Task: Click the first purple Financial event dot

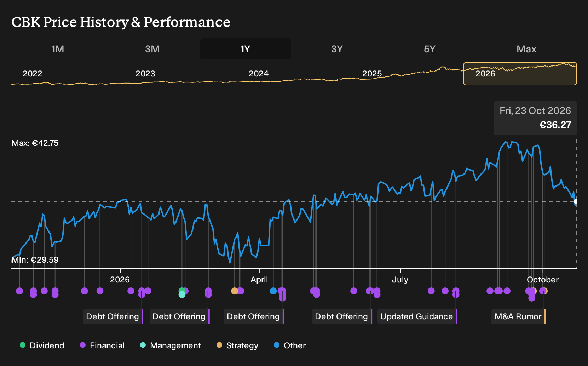Action: tap(19, 291)
